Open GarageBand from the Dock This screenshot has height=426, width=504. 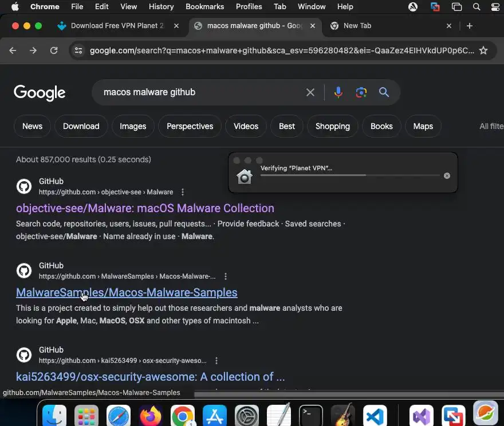343,415
